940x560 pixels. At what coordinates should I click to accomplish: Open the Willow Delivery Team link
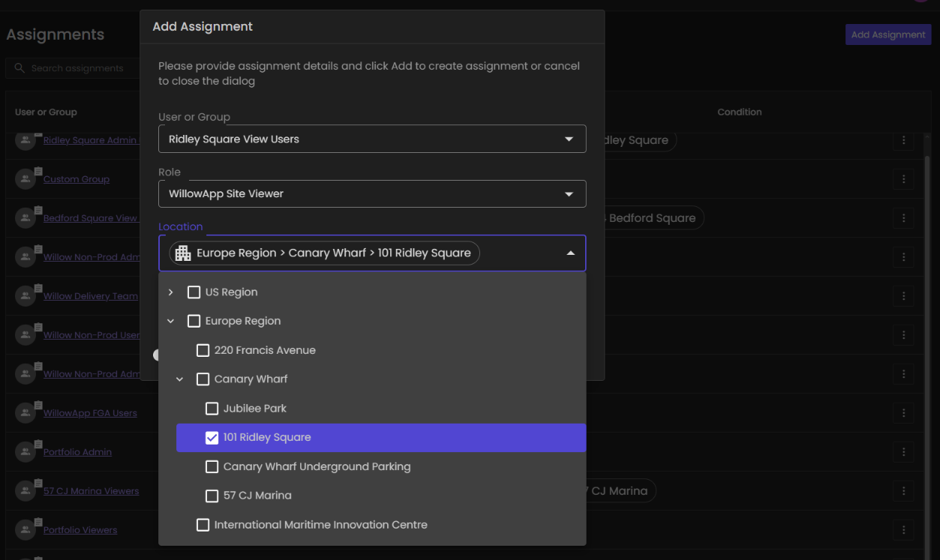click(x=91, y=296)
